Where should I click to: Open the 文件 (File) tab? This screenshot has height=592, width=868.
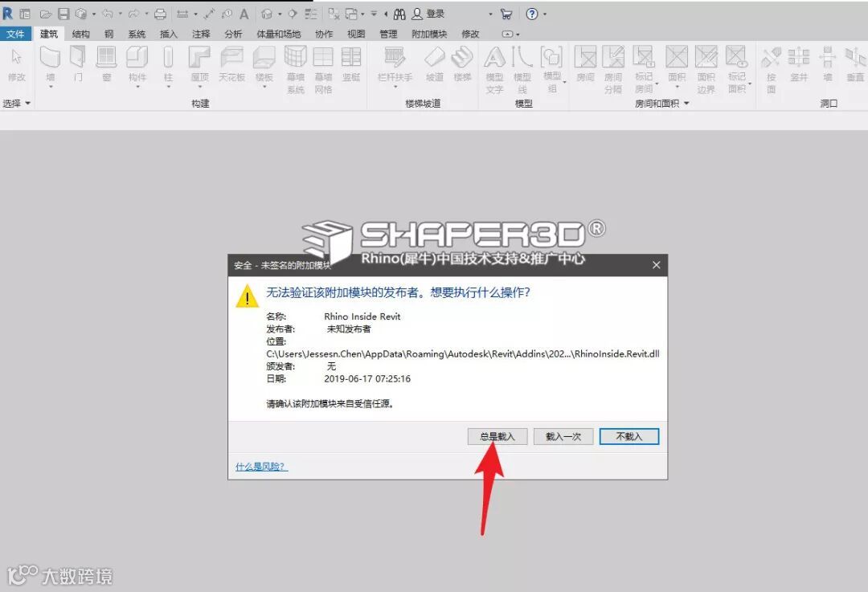pyautogui.click(x=15, y=34)
